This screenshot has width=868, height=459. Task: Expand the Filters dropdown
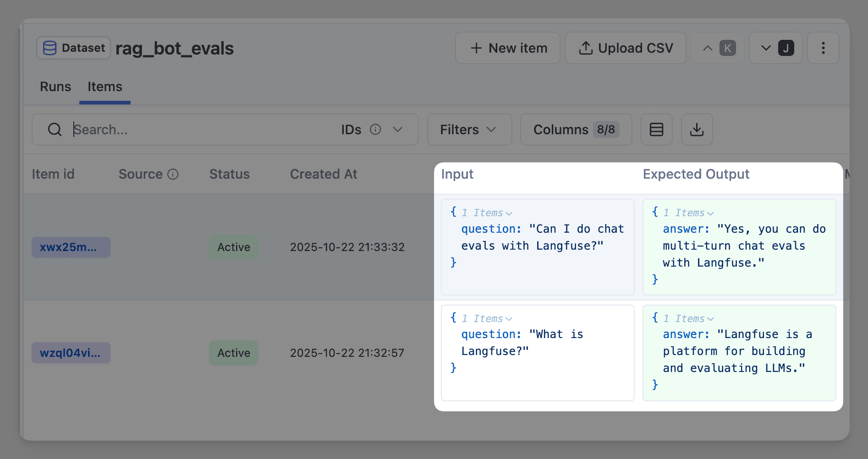[x=469, y=130]
